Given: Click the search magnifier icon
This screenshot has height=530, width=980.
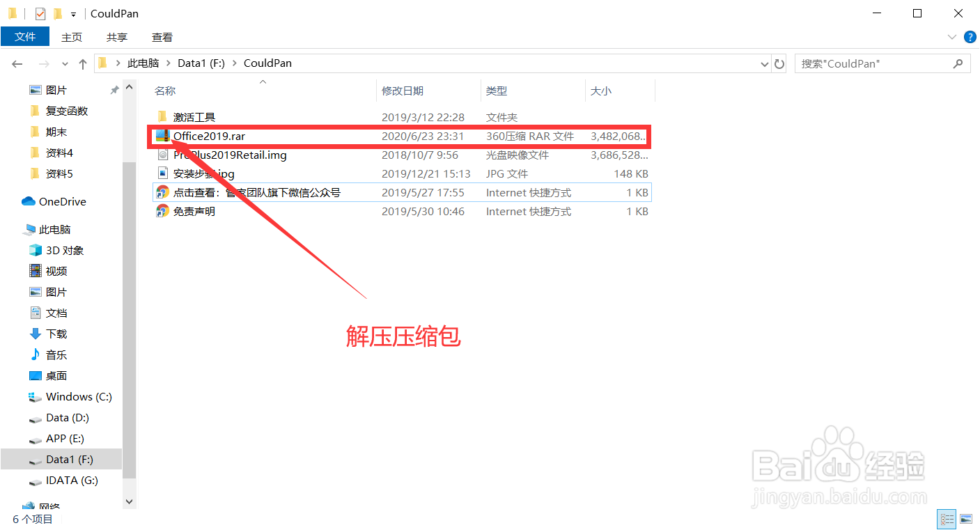Looking at the screenshot, I should (x=958, y=63).
